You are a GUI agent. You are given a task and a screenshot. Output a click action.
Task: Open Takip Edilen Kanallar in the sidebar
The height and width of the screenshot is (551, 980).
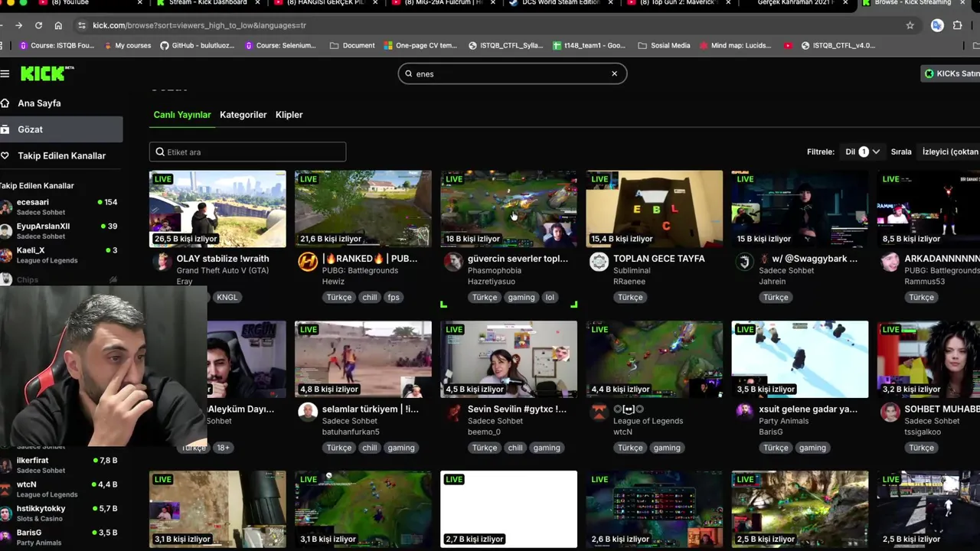pyautogui.click(x=61, y=155)
